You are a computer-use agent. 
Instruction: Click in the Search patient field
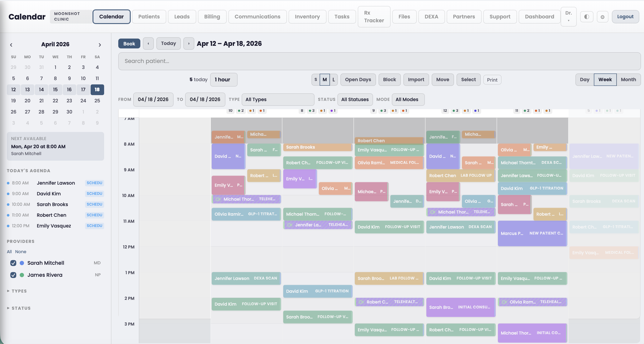point(379,61)
